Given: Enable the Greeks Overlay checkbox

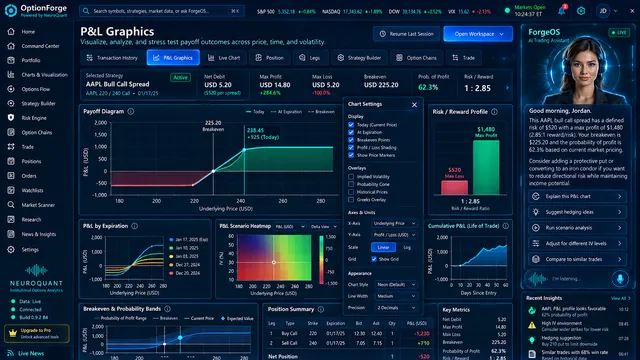Looking at the screenshot, I should (351, 200).
